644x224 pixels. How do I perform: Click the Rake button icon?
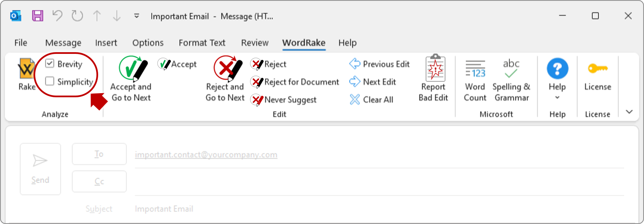[x=26, y=69]
